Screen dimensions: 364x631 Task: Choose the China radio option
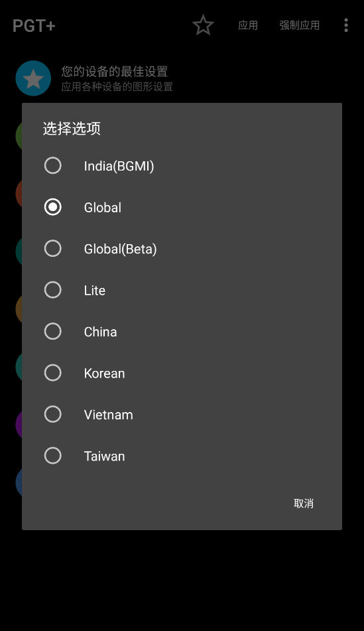point(52,331)
